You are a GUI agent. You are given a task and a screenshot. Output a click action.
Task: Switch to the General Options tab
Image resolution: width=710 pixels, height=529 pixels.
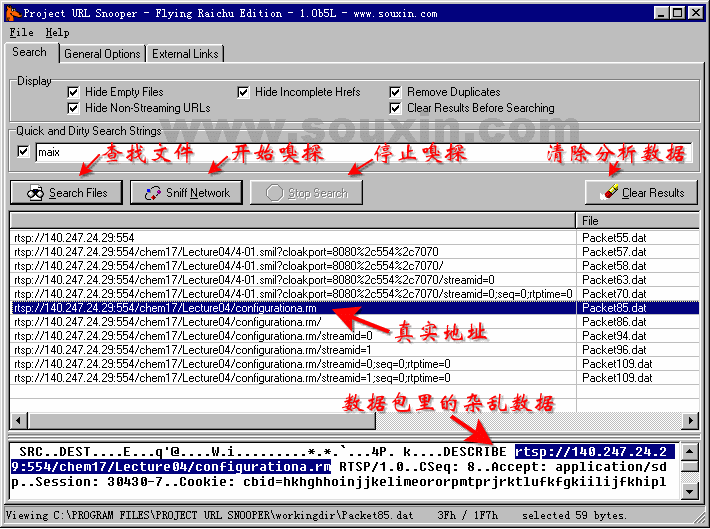pyautogui.click(x=102, y=54)
